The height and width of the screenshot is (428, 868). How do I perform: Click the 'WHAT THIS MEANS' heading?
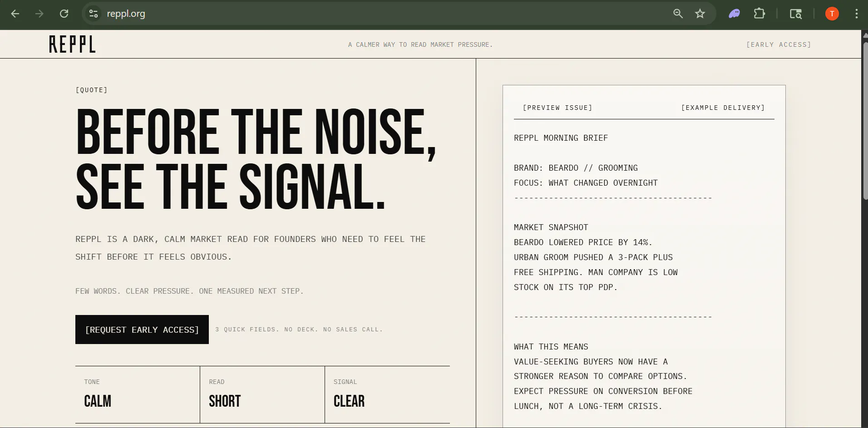pos(551,347)
